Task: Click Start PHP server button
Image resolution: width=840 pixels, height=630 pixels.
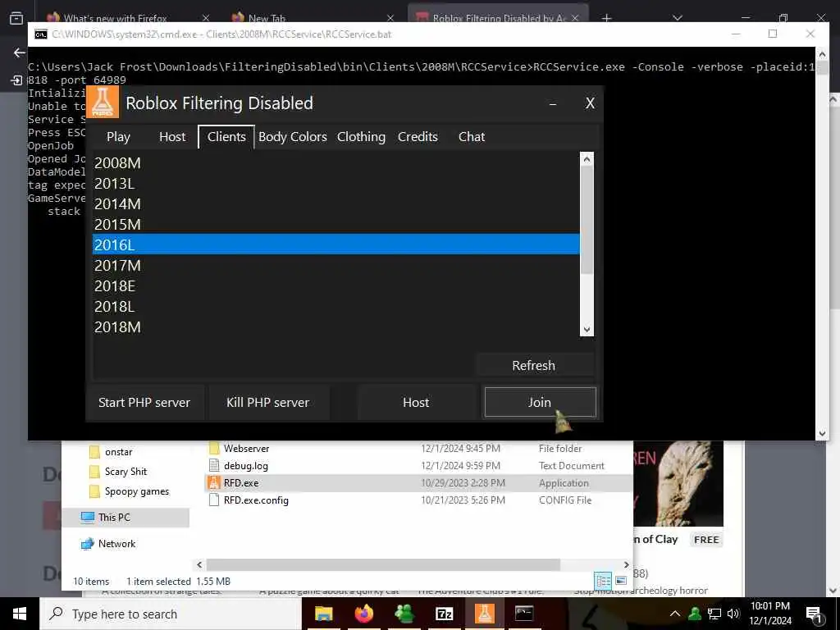Action: [144, 402]
